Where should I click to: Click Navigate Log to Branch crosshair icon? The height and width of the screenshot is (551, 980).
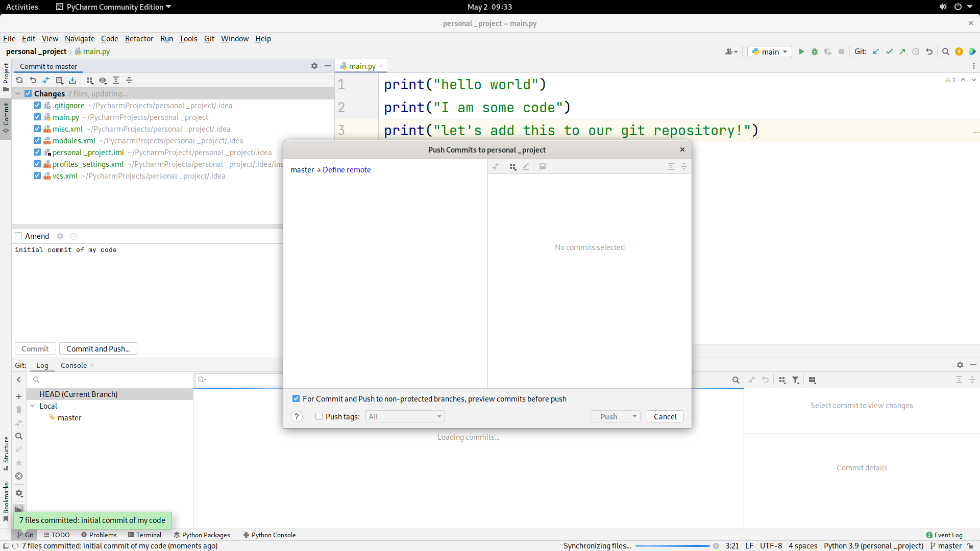pos(19,476)
